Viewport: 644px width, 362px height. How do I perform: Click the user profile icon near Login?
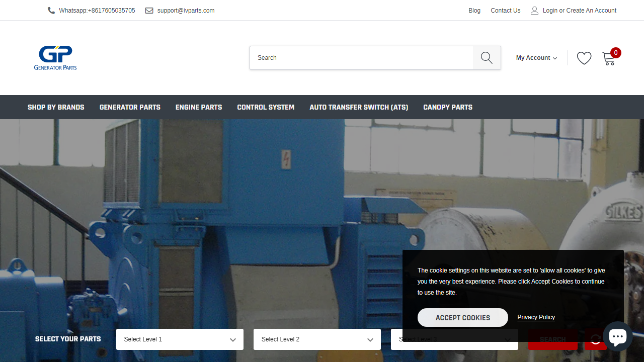coord(534,11)
